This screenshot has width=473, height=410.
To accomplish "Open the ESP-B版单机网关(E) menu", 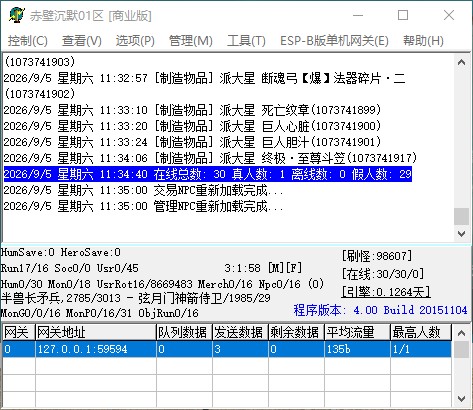I will [334, 41].
